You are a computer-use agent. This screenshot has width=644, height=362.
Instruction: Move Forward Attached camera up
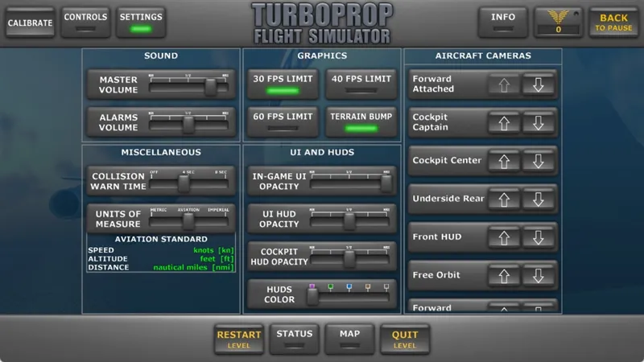(x=504, y=85)
